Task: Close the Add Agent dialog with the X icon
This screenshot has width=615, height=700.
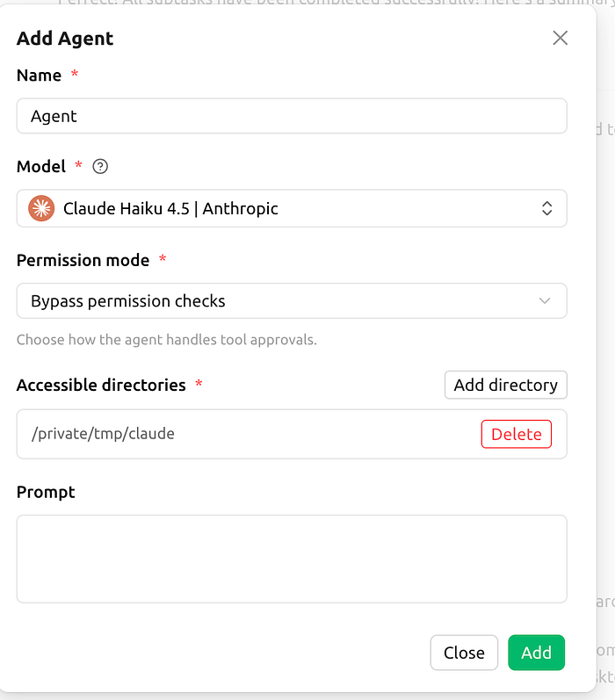Action: (560, 38)
